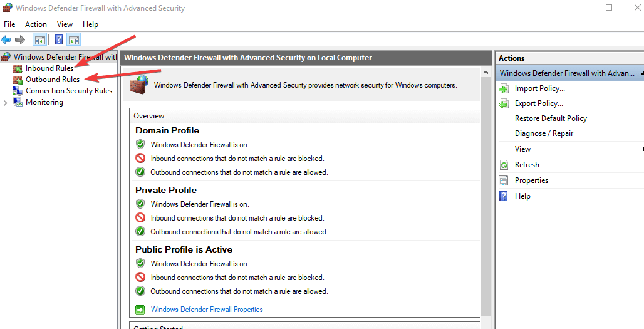This screenshot has width=644, height=329.
Task: Click green arrow icon beside Firewall Properties link
Action: click(140, 310)
